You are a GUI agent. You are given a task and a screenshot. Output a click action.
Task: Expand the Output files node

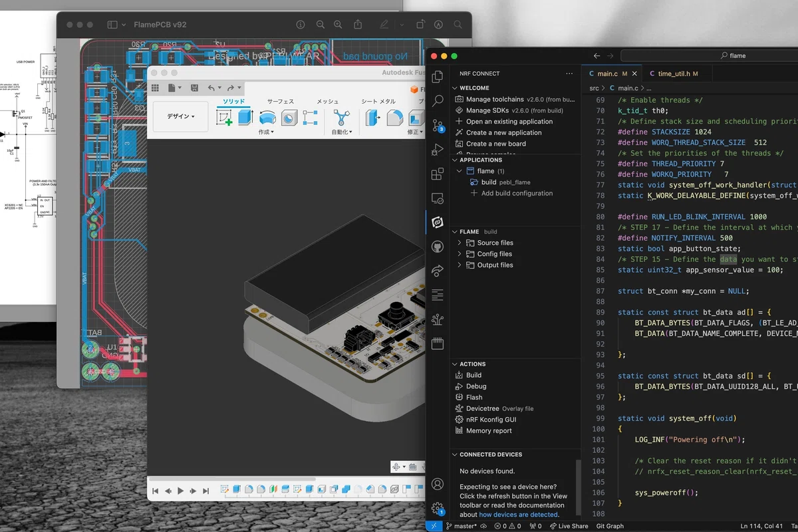pos(460,265)
